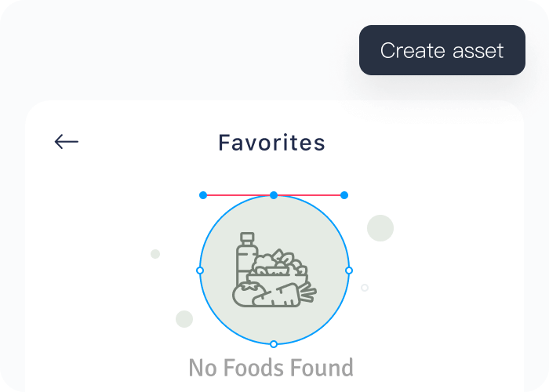
Task: Click the empty gray area inside circle top
Action: 274,216
